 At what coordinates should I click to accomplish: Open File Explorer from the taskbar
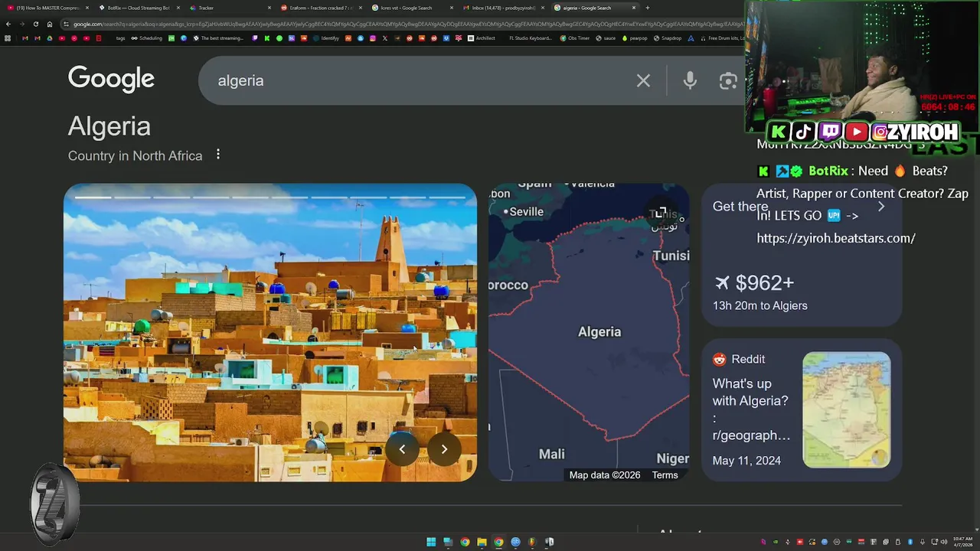[482, 542]
